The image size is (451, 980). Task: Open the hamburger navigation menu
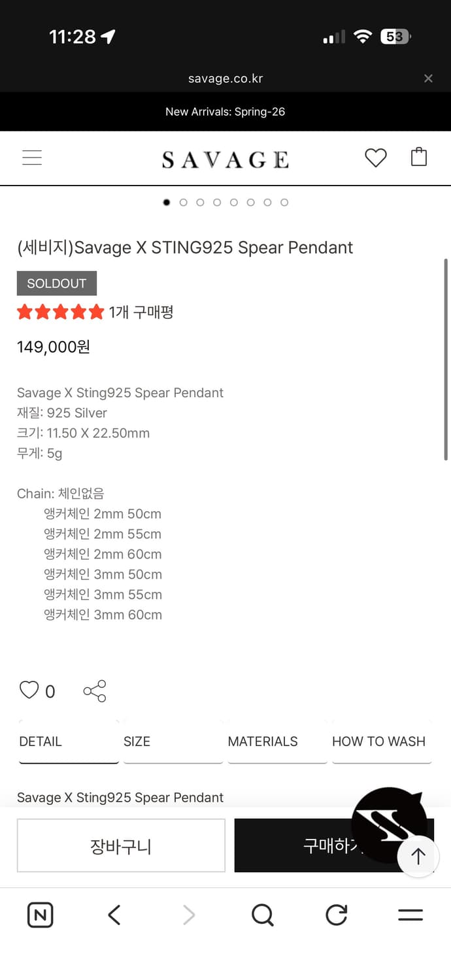click(32, 157)
